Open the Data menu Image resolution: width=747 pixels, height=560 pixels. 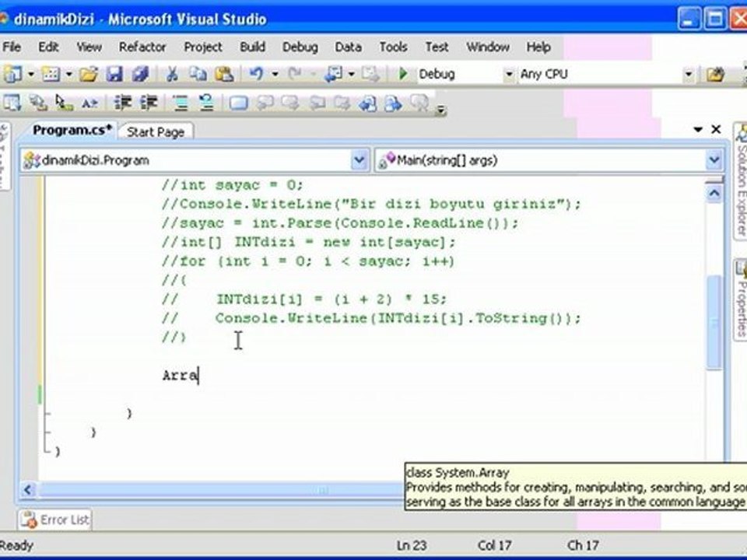pyautogui.click(x=348, y=47)
